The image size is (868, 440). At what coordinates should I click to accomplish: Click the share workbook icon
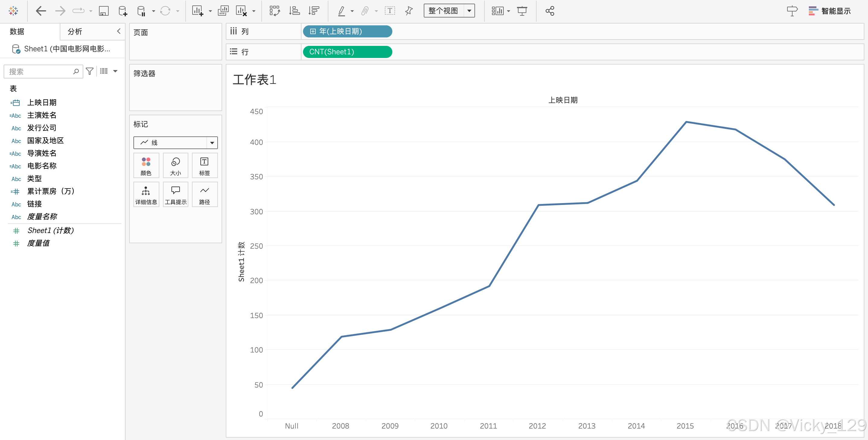click(x=550, y=11)
